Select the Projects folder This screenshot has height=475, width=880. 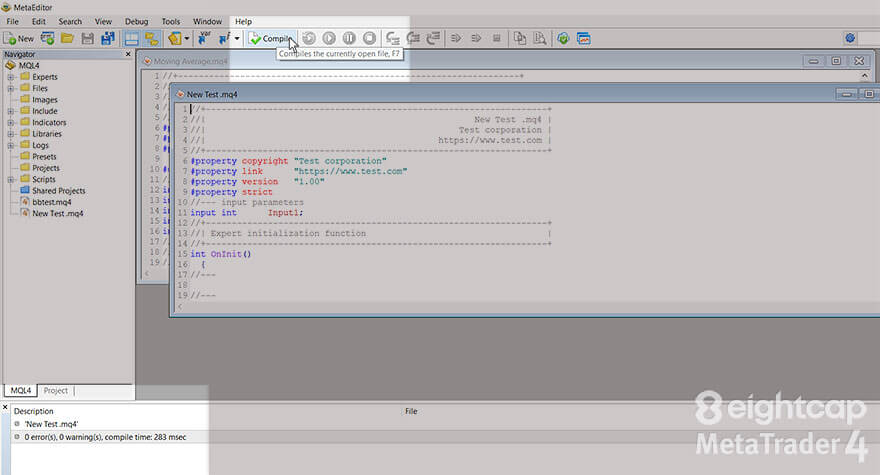45,168
